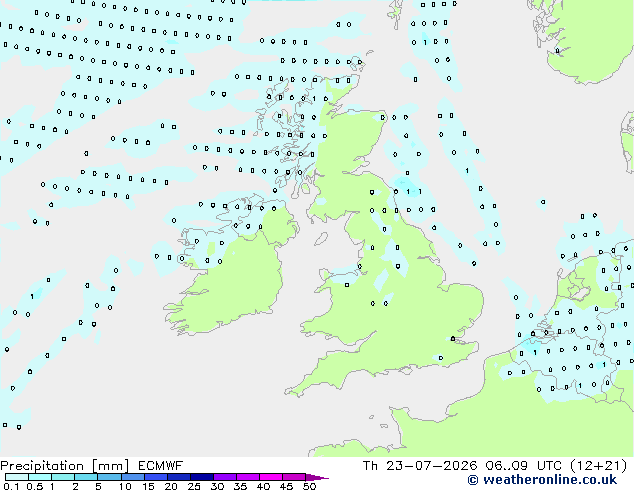This screenshot has height=490, width=634.
Task: Click the 40–45 mm magenta legend swatch
Action: 271,477
